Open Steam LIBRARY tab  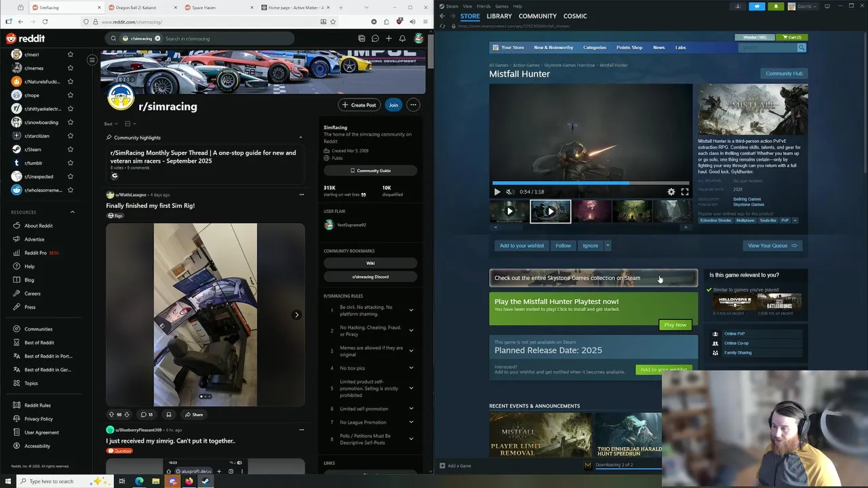499,16
